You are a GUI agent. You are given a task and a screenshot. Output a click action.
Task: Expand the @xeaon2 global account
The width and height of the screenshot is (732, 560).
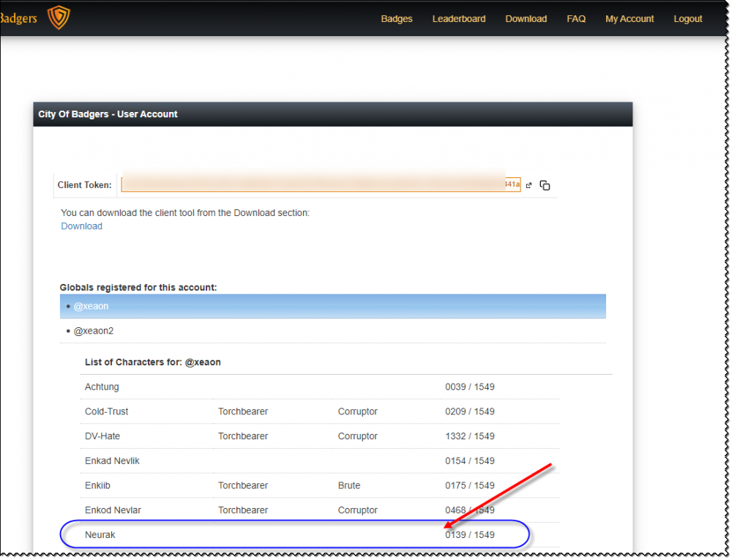point(94,331)
